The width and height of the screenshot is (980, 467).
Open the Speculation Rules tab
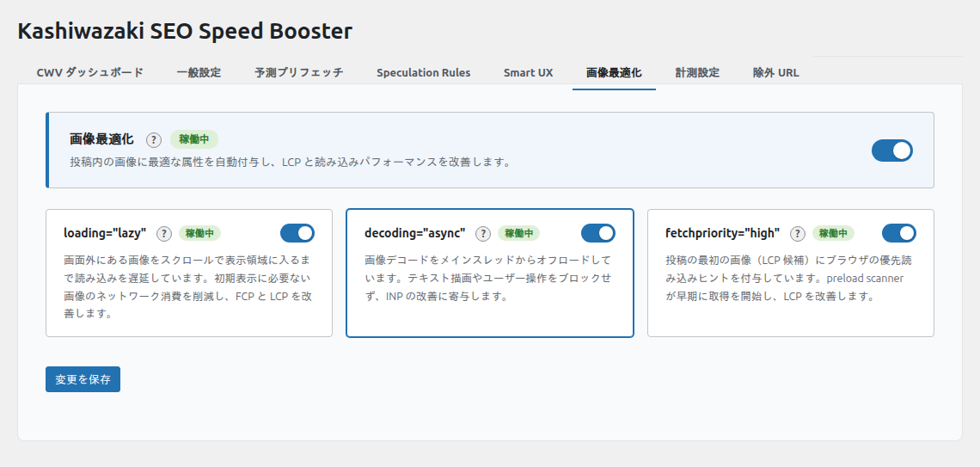pyautogui.click(x=423, y=73)
